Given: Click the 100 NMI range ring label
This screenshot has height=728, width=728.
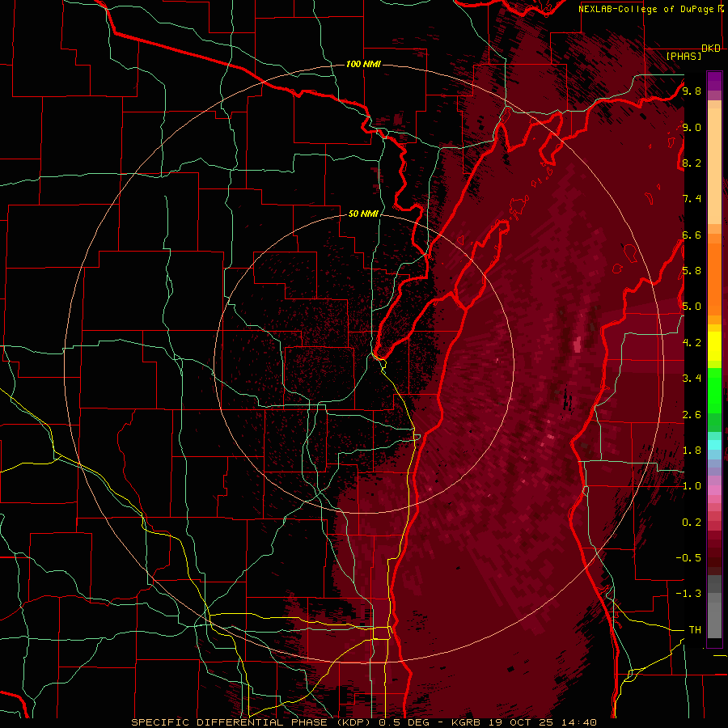Looking at the screenshot, I should (x=363, y=64).
